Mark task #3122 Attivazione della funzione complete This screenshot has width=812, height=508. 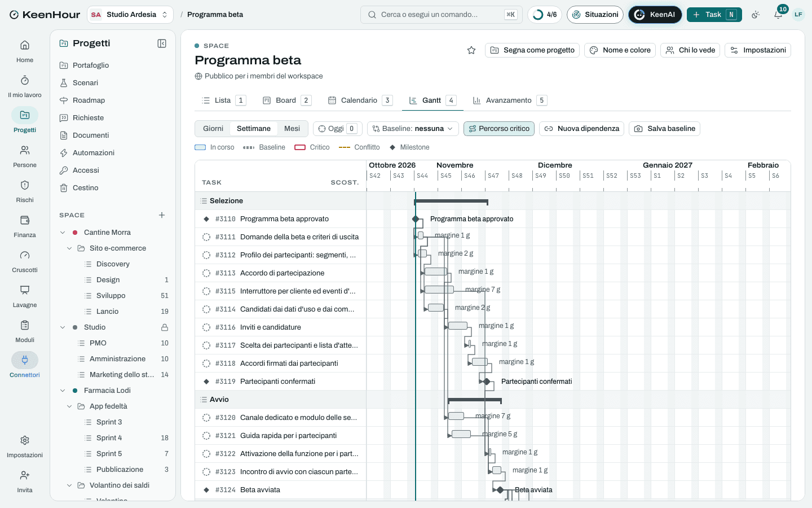click(x=206, y=454)
